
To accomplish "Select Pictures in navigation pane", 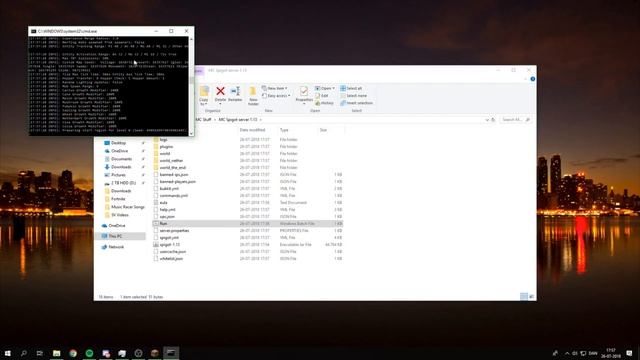I will pyautogui.click(x=118, y=175).
